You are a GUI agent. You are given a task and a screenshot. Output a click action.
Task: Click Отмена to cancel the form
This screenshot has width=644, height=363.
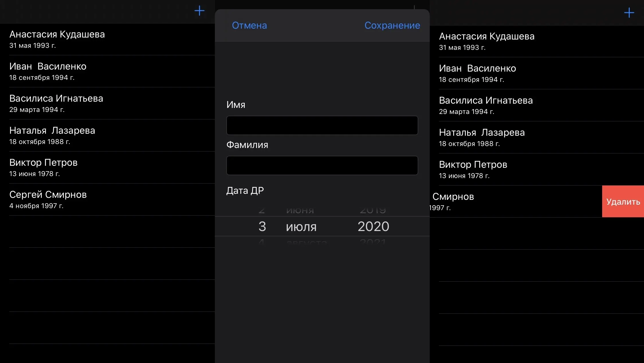(x=249, y=25)
